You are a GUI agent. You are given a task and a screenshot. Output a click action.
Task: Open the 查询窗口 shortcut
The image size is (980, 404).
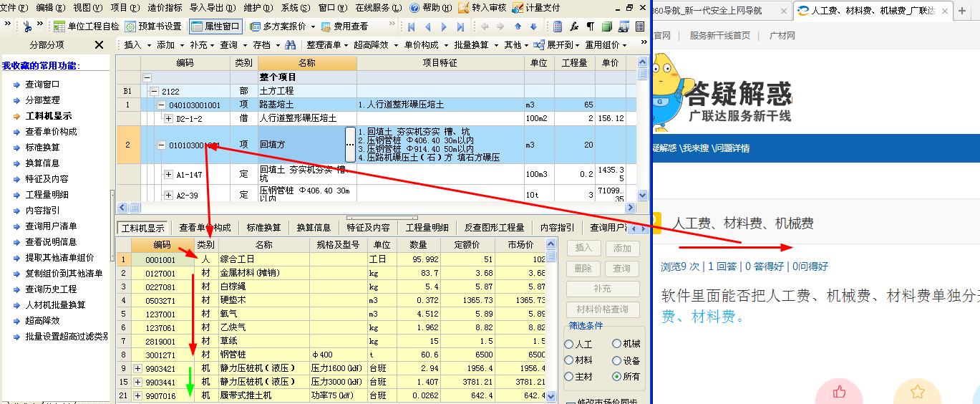point(42,85)
